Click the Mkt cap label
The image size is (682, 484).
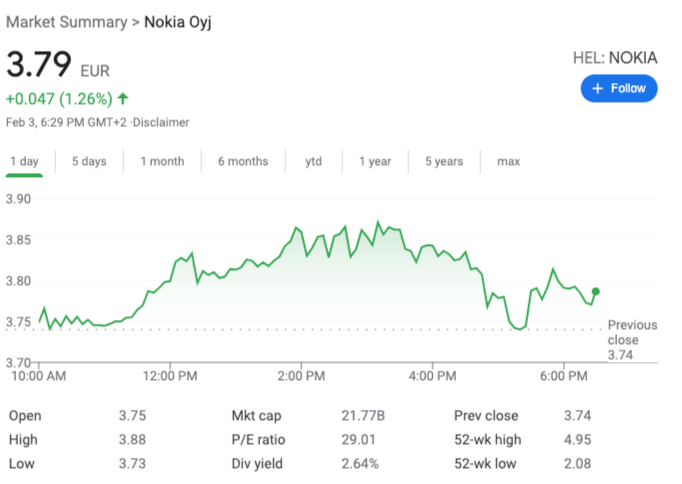256,415
